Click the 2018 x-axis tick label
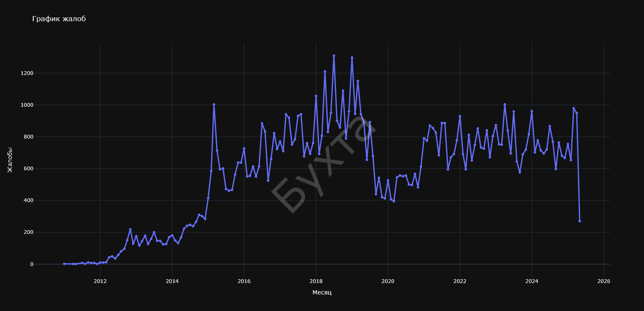Image resolution: width=644 pixels, height=311 pixels. tap(316, 280)
